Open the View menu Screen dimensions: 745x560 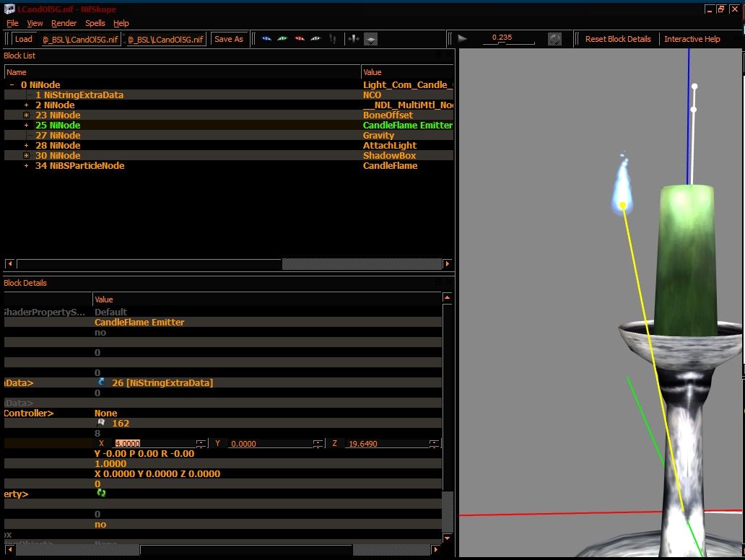coord(35,23)
